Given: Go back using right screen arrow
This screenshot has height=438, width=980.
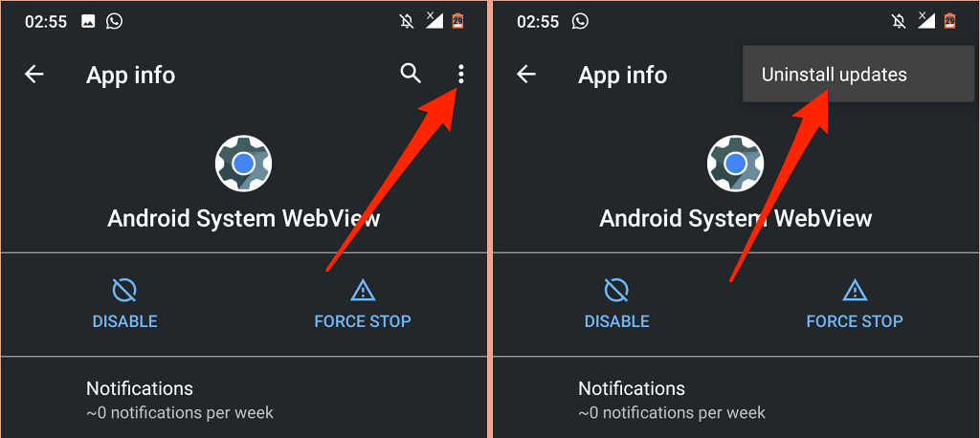Looking at the screenshot, I should pos(526,75).
